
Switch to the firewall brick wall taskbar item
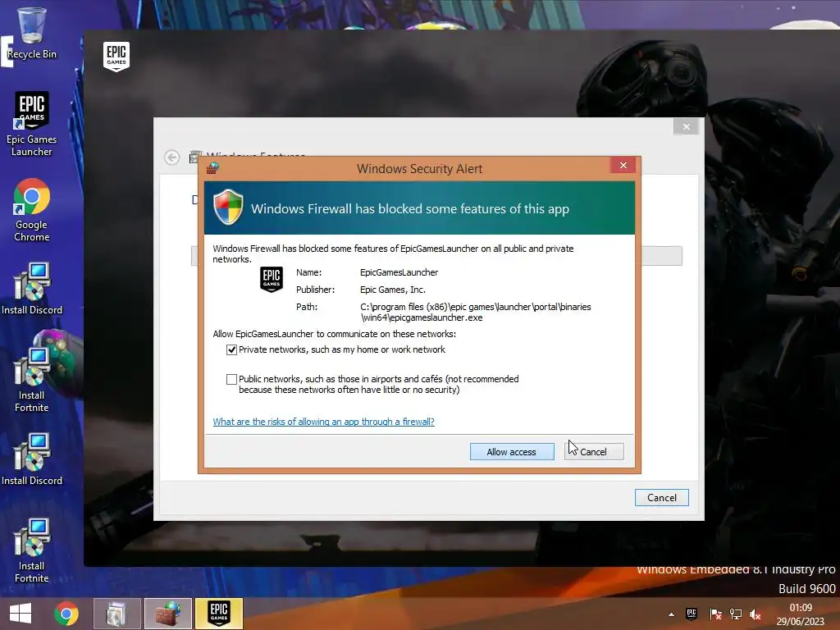[167, 614]
